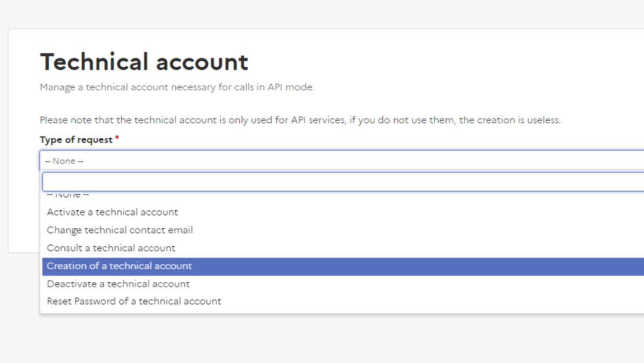Screen dimensions: 644x363
Task: Click the 'Technical account' page heading
Action: coord(144,62)
